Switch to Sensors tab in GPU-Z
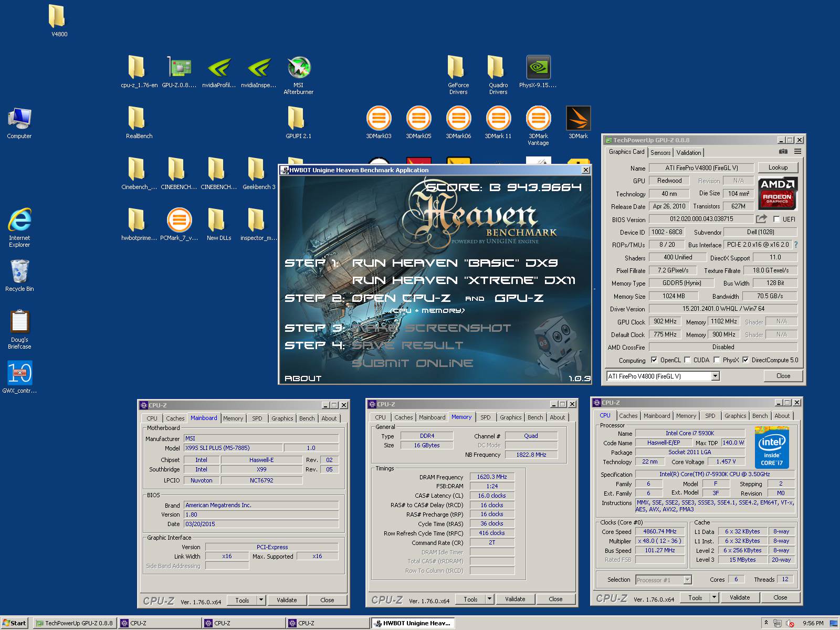This screenshot has height=630, width=840. pos(660,153)
